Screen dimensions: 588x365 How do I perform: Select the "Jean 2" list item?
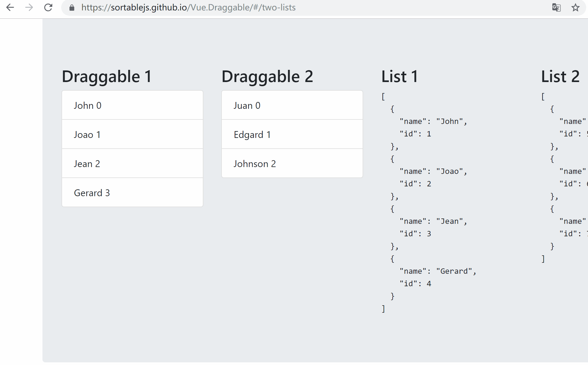click(132, 163)
